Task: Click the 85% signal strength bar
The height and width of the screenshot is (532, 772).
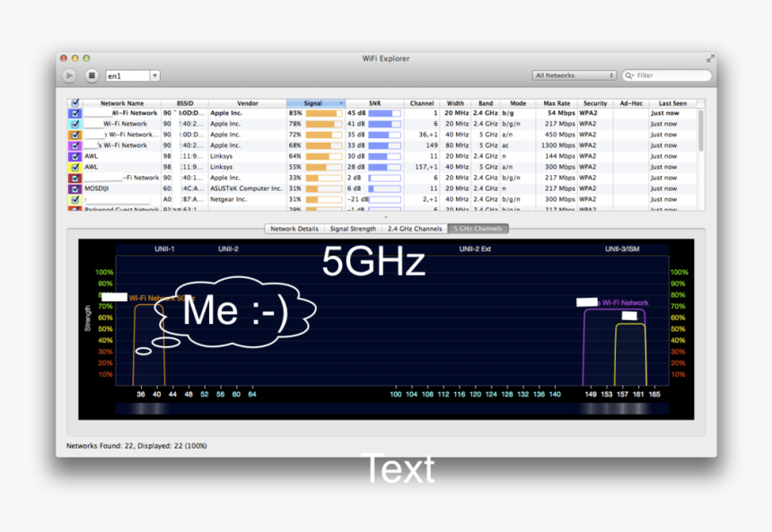Action: pyautogui.click(x=323, y=113)
